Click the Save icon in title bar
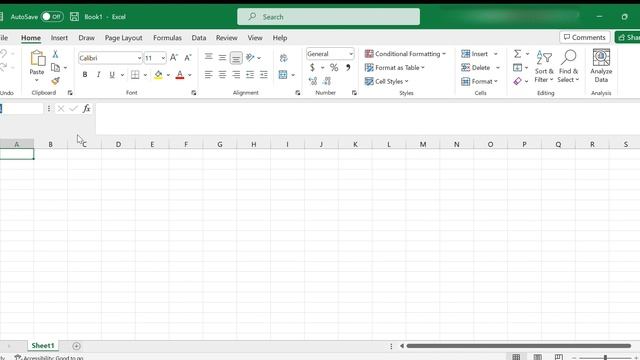This screenshot has width=640, height=360. [x=74, y=17]
